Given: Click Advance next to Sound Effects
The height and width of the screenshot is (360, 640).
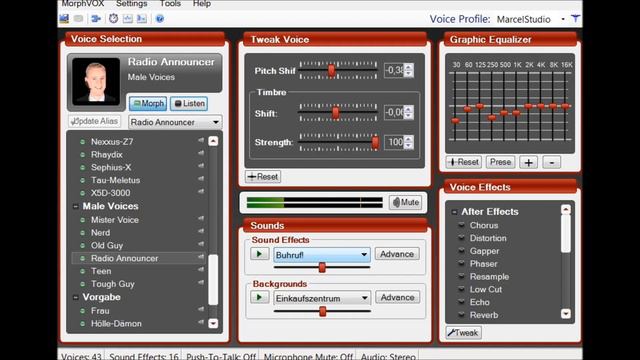Looking at the screenshot, I should click(x=397, y=254).
